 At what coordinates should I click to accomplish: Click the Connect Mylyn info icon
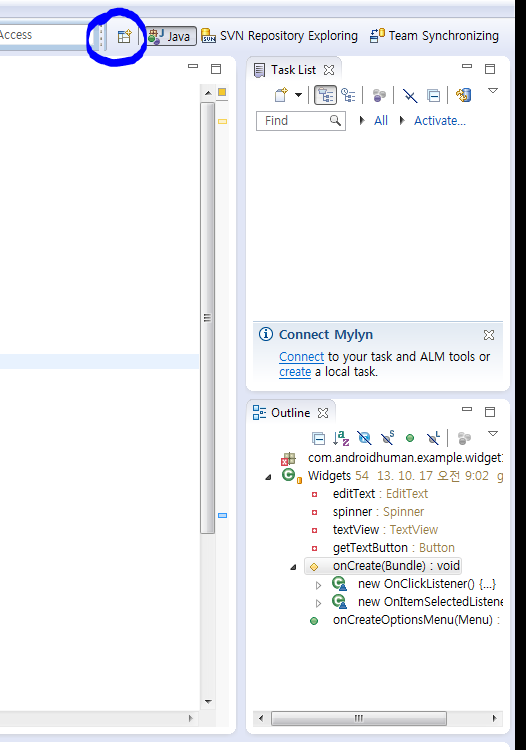pyautogui.click(x=266, y=334)
